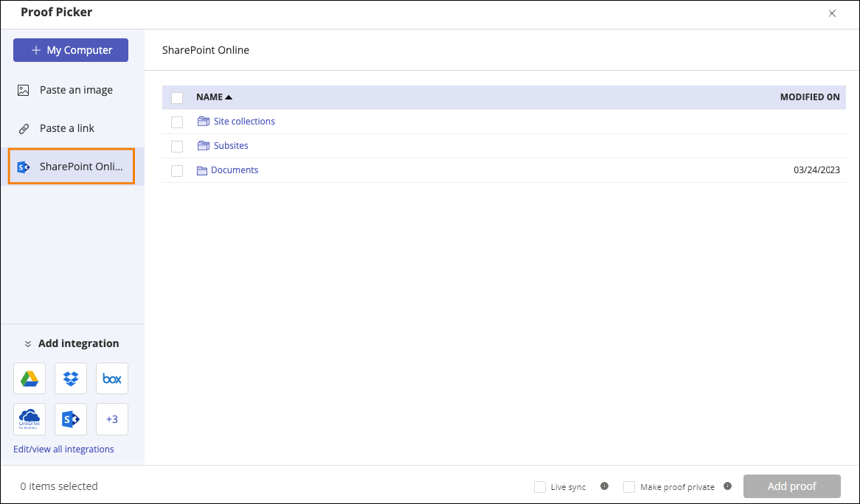This screenshot has width=860, height=504.
Task: Open the Subsites link
Action: click(231, 146)
